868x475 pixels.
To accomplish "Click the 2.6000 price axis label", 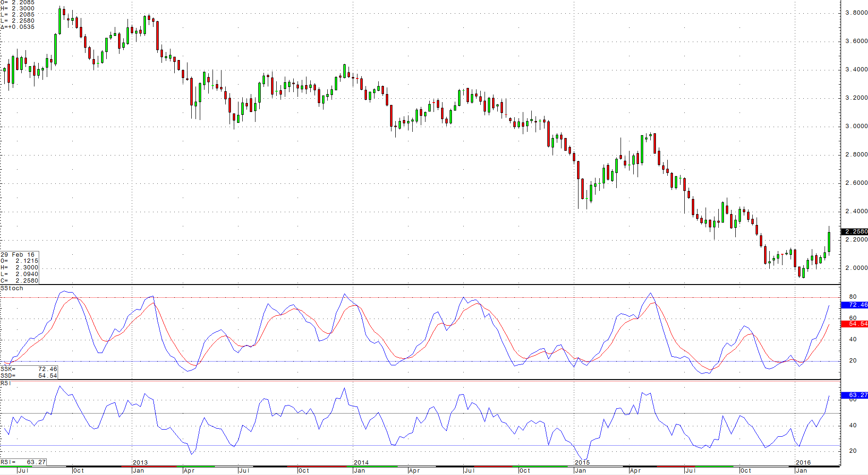I will pyautogui.click(x=856, y=183).
